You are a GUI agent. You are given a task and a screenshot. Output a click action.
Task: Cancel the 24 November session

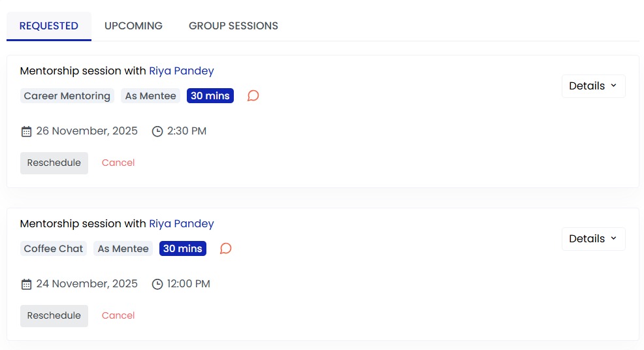coord(118,315)
